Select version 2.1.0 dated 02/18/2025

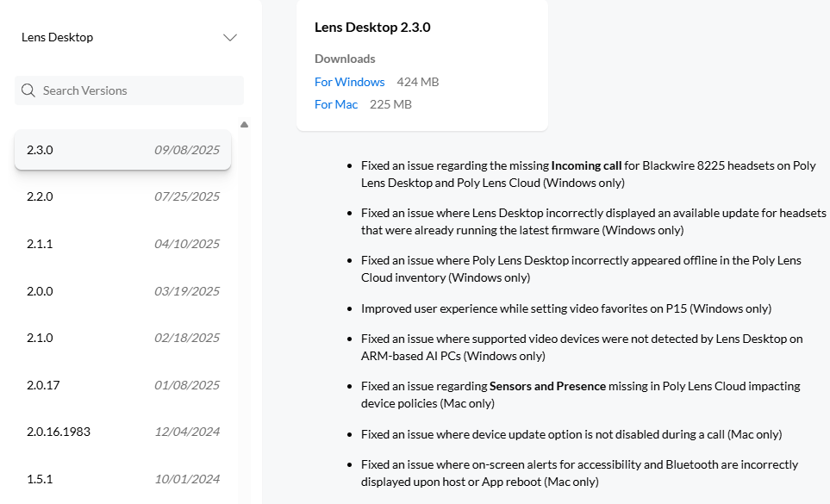click(122, 338)
